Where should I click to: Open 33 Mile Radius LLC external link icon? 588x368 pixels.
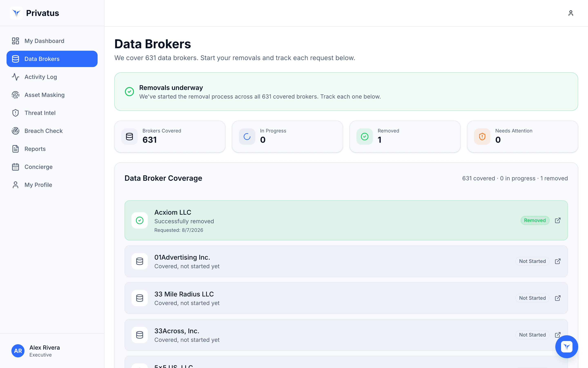click(558, 298)
